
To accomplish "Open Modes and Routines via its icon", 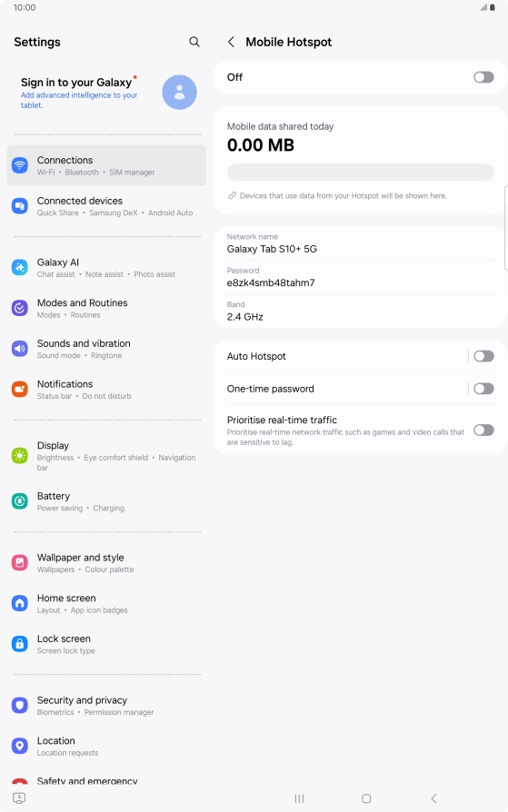I will (20, 308).
